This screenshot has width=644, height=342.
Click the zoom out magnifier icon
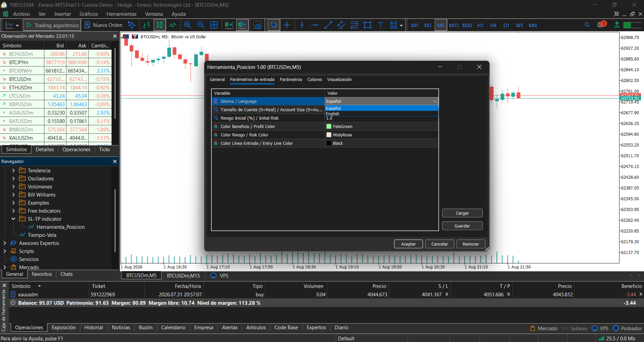(201, 25)
